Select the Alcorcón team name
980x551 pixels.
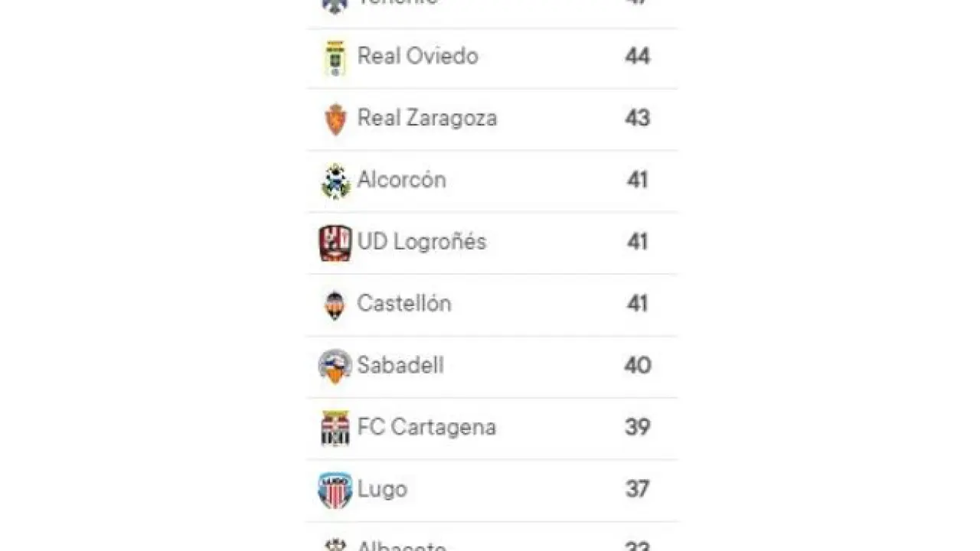[401, 181]
